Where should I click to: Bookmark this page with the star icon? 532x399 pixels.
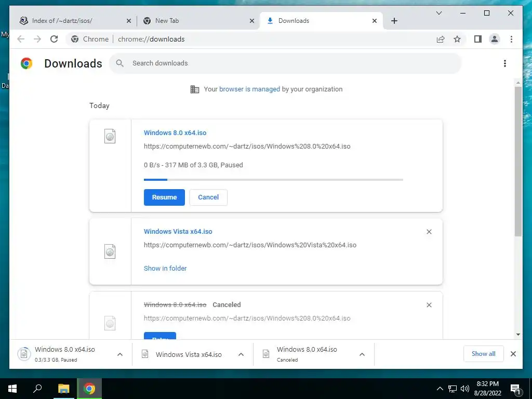pos(457,39)
